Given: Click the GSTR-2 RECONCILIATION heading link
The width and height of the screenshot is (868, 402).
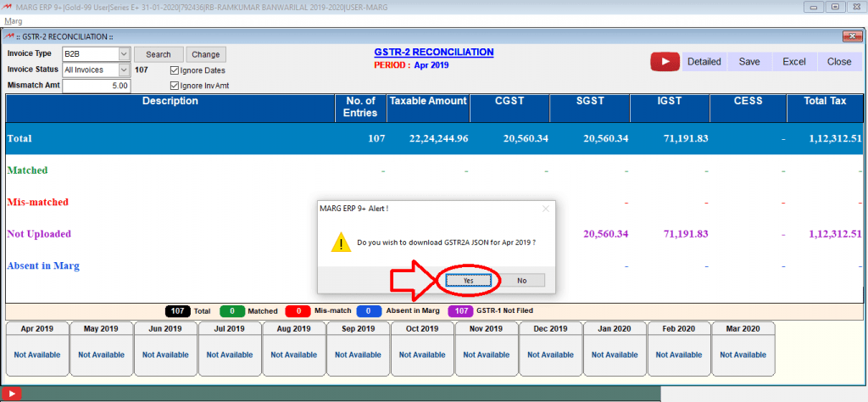Looking at the screenshot, I should click(x=434, y=52).
